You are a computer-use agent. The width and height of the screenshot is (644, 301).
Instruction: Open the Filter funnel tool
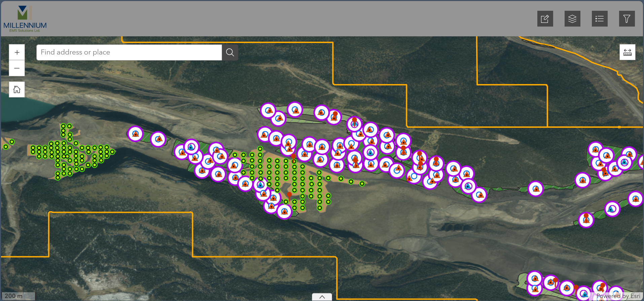click(x=627, y=19)
